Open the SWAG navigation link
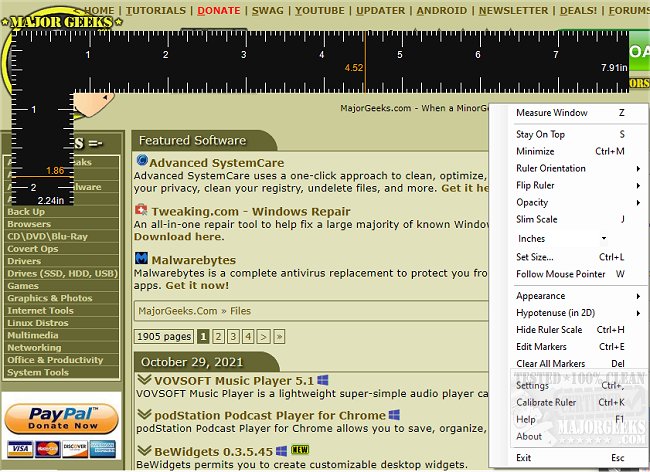 (x=268, y=10)
